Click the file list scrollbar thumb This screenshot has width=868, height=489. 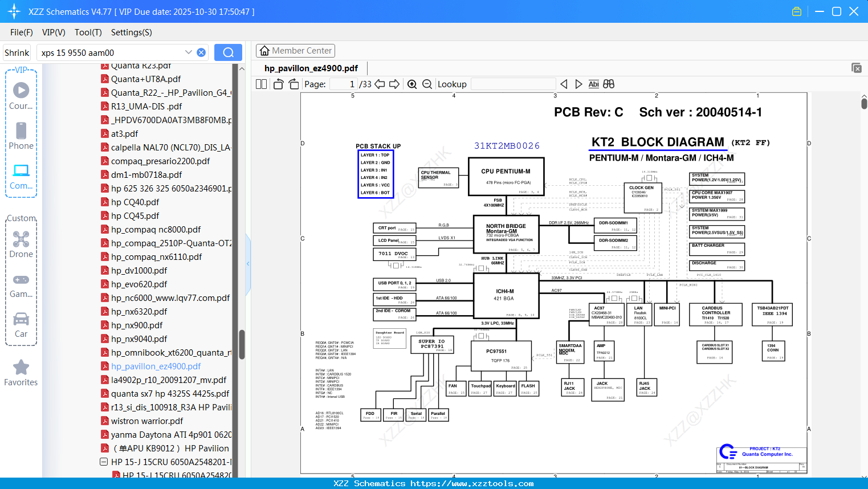coord(242,344)
